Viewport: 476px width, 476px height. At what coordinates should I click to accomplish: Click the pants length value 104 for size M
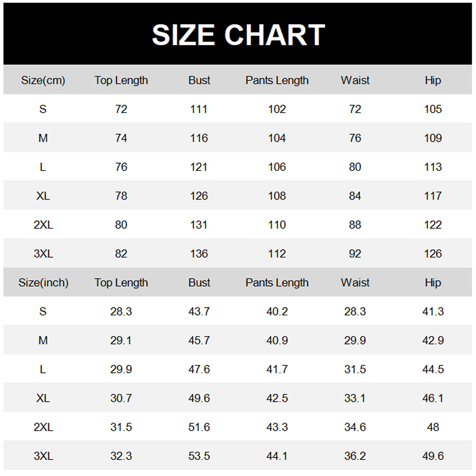point(277,138)
